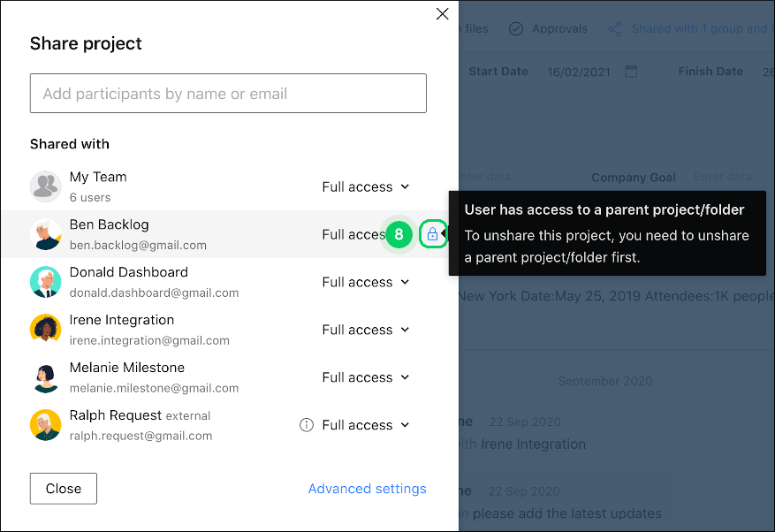Click the info icon beside Ralph Request's access
This screenshot has height=532, width=775.
[x=306, y=425]
